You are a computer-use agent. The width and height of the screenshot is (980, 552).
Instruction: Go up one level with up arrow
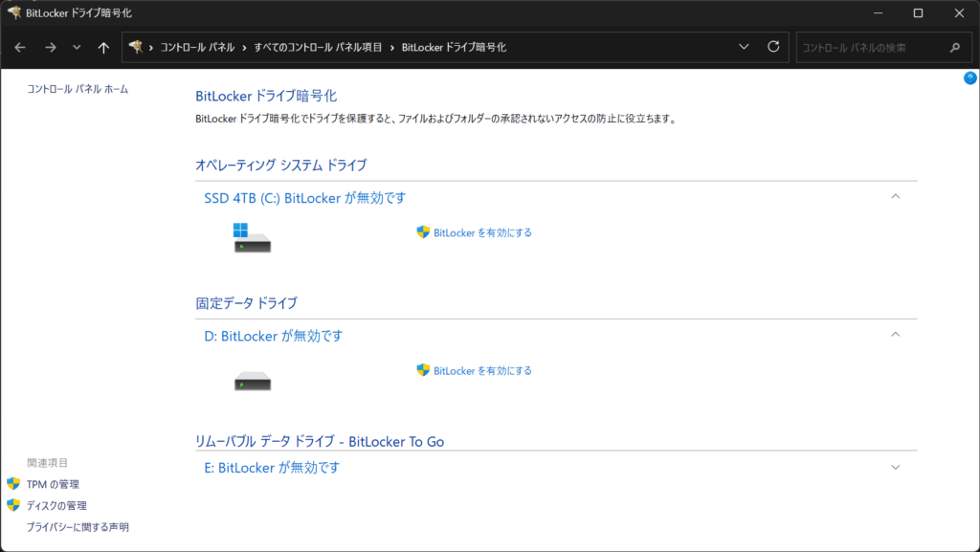tap(103, 48)
